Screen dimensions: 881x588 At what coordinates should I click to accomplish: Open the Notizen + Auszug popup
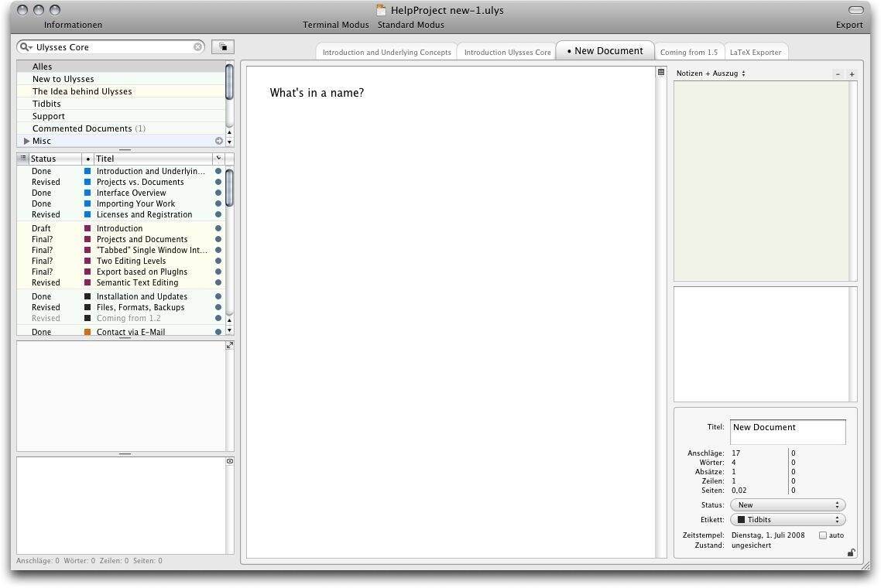point(711,73)
